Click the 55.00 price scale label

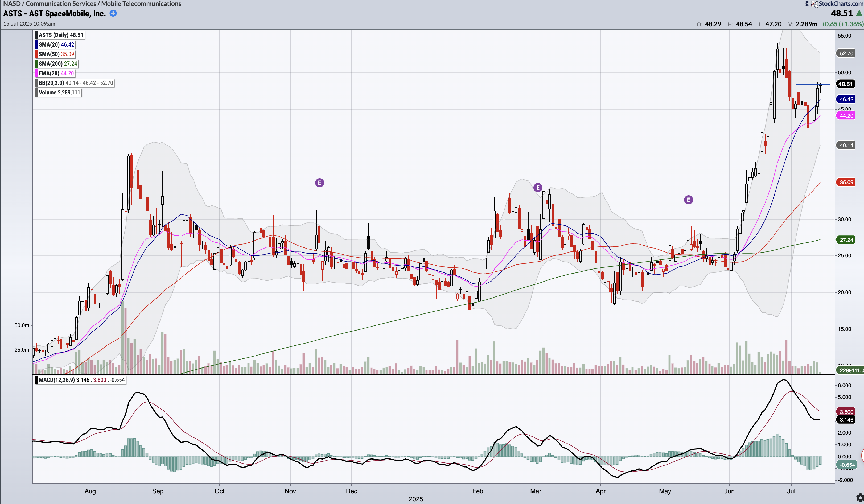click(x=844, y=36)
